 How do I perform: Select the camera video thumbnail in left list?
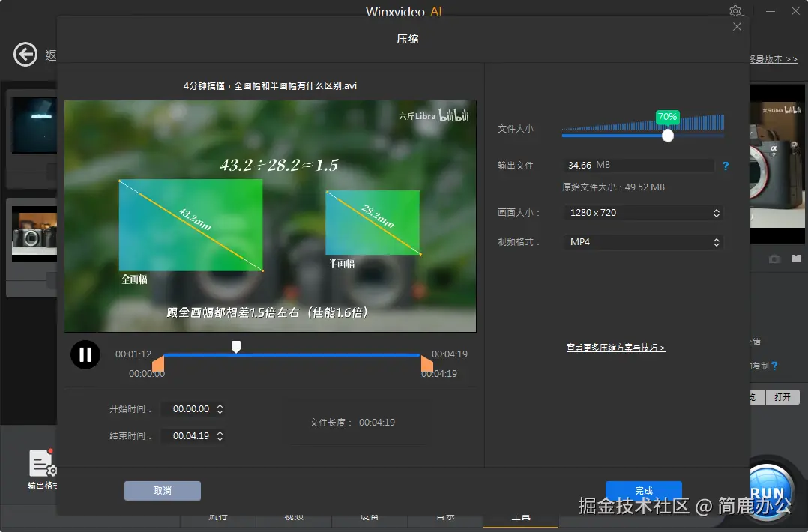tap(34, 234)
